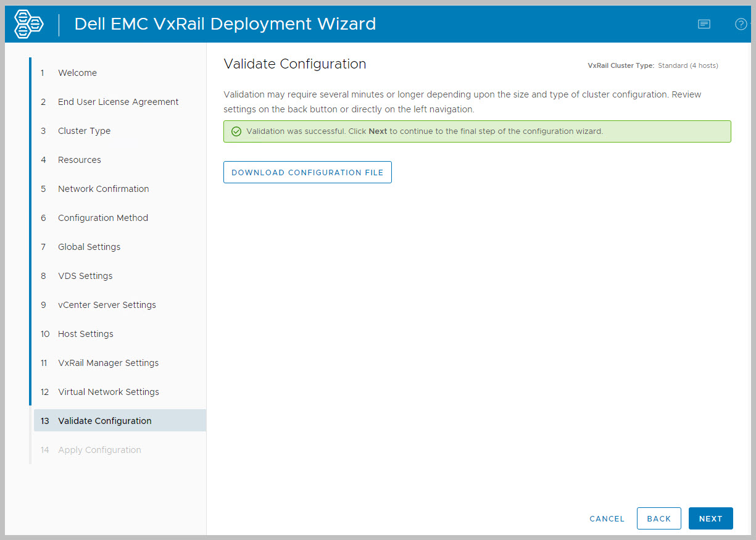
Task: Open the feedback message icon in header
Action: pos(704,24)
